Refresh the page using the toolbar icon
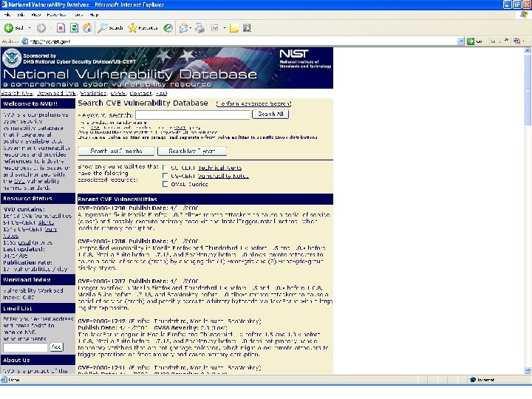The height and width of the screenshot is (399, 532). [74, 28]
